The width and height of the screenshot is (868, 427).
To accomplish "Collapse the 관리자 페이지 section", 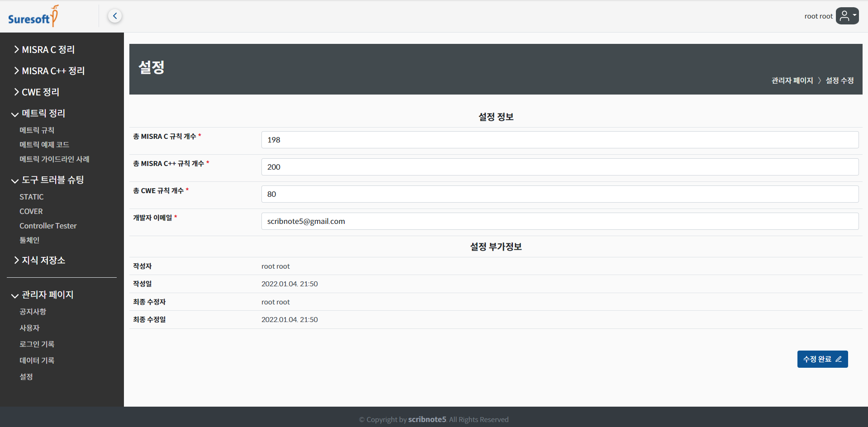I will (x=43, y=295).
